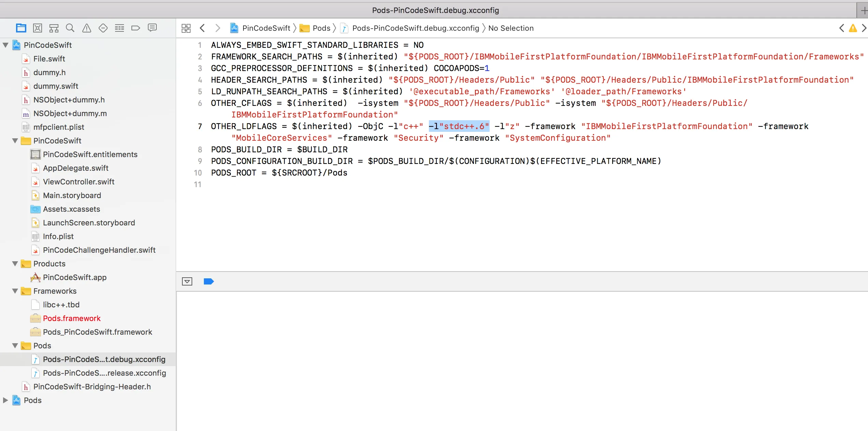Click No Selection in jump bar
Screen dimensions: 868x431
511,28
